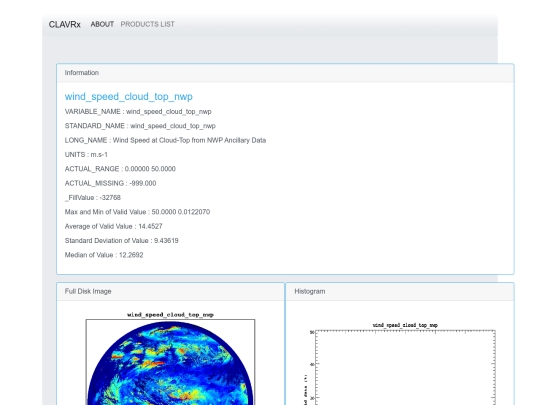Select the Median of Value : 12.2692 text
This screenshot has width=540, height=405.
coord(104,255)
